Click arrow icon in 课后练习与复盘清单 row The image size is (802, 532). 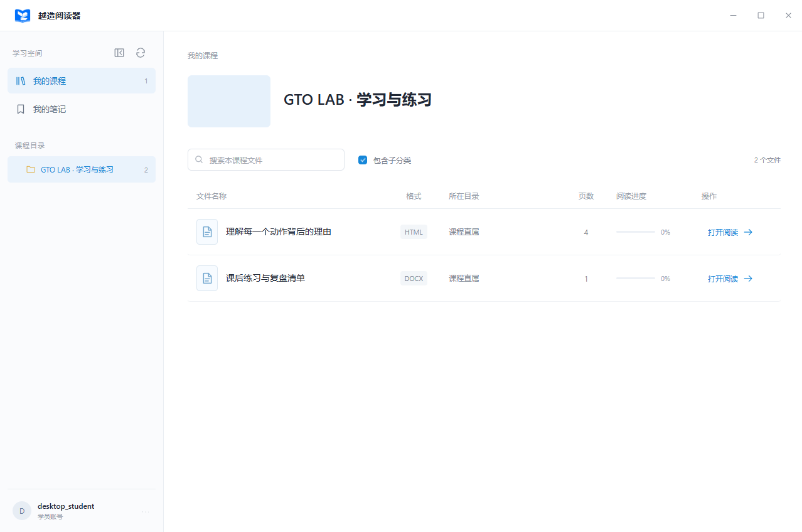pos(748,279)
